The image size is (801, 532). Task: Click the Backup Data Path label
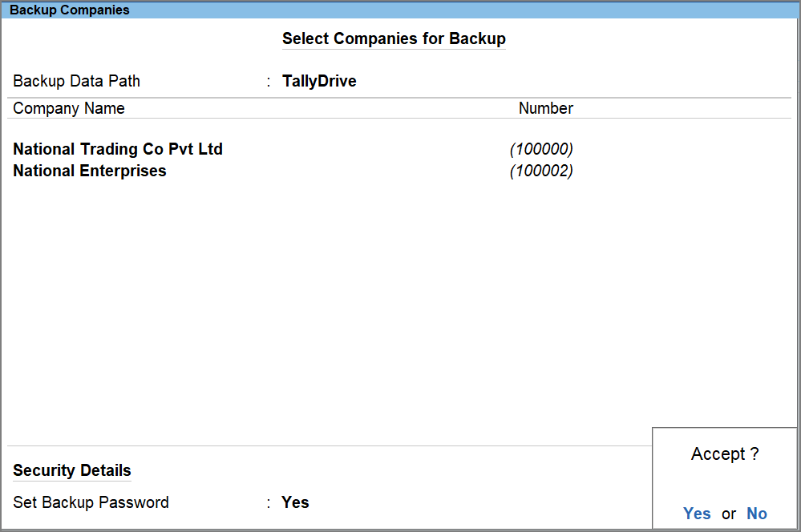(77, 81)
